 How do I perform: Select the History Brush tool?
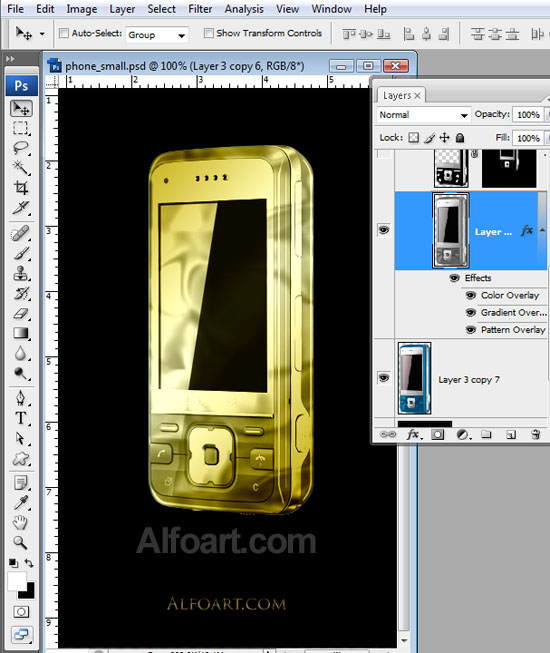coord(21,293)
